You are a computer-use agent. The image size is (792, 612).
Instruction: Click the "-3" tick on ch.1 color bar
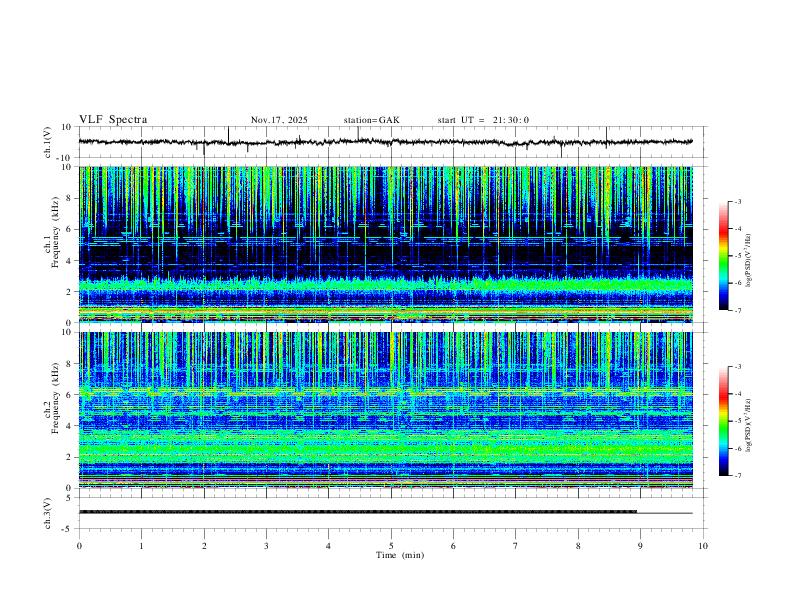pyautogui.click(x=738, y=201)
